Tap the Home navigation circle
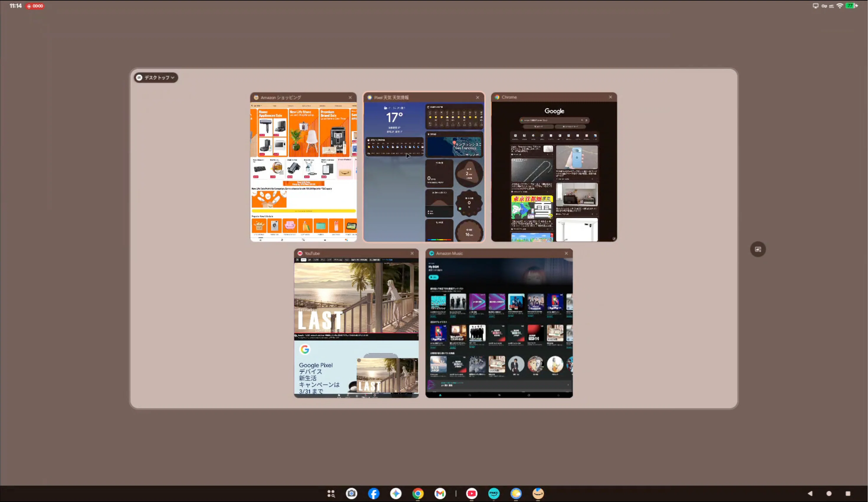The image size is (868, 502). [829, 493]
